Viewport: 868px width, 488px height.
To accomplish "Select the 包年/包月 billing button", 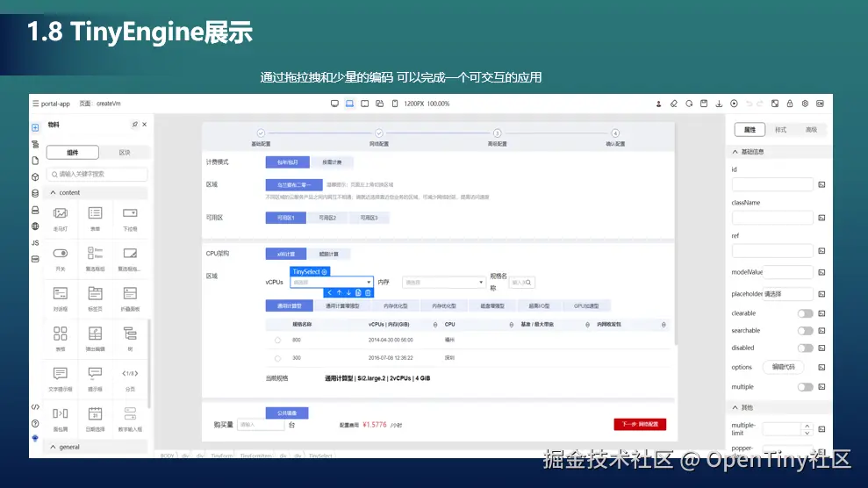I will 287,162.
